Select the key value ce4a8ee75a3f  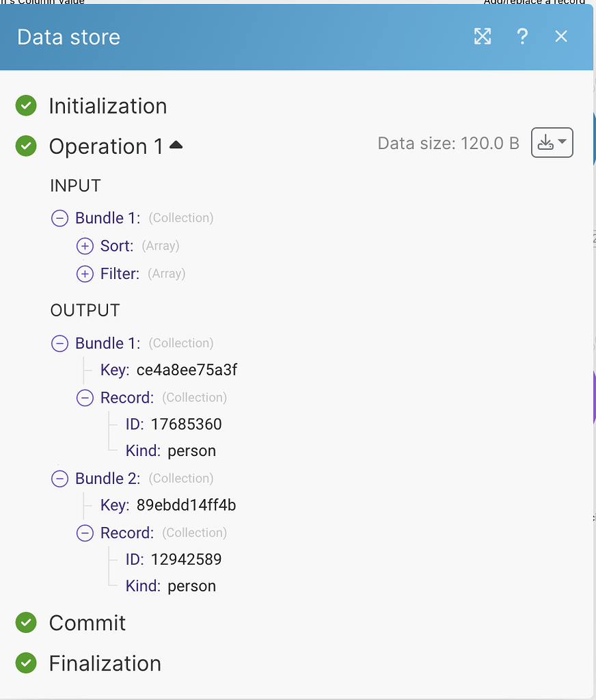point(187,371)
